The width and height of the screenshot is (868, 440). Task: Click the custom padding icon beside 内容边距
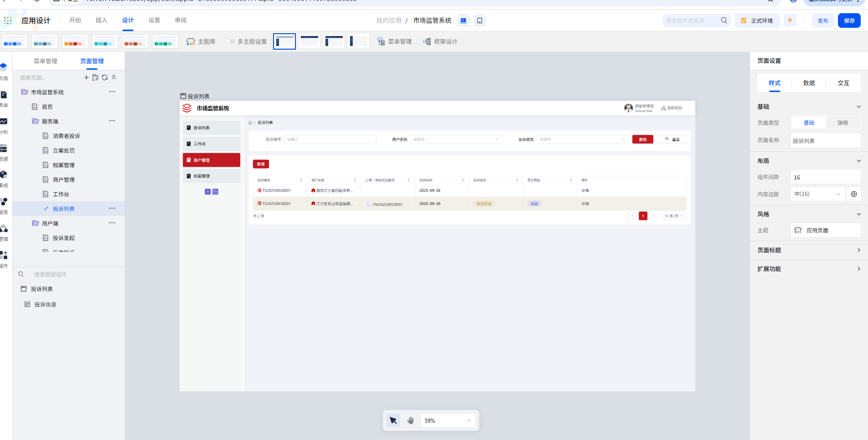coord(854,194)
